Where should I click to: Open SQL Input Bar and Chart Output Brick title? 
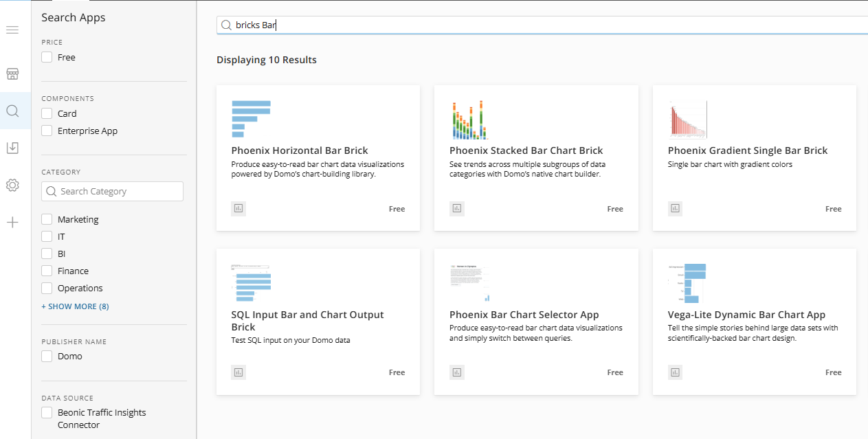(x=307, y=321)
